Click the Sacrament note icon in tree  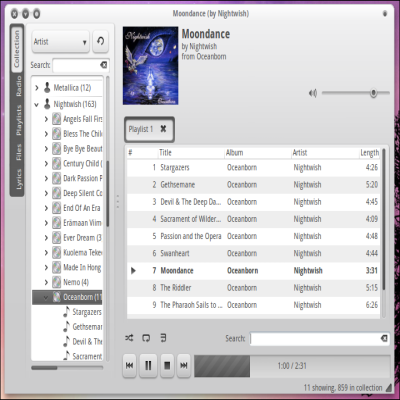(x=67, y=355)
